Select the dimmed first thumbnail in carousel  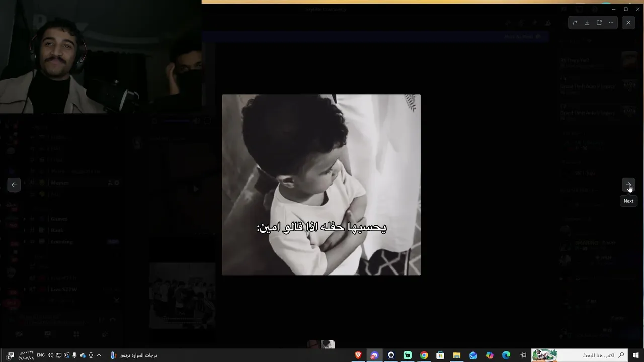tap(313, 344)
